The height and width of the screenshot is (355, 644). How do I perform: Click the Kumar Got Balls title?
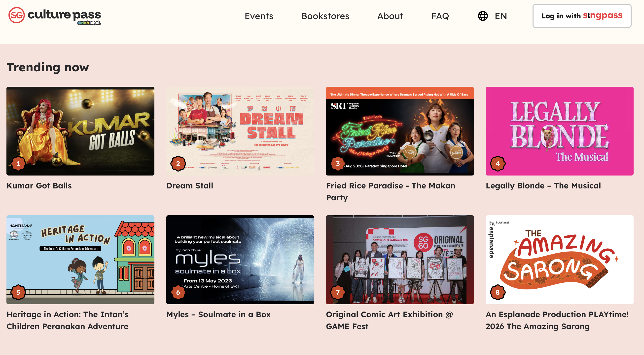pyautogui.click(x=39, y=185)
